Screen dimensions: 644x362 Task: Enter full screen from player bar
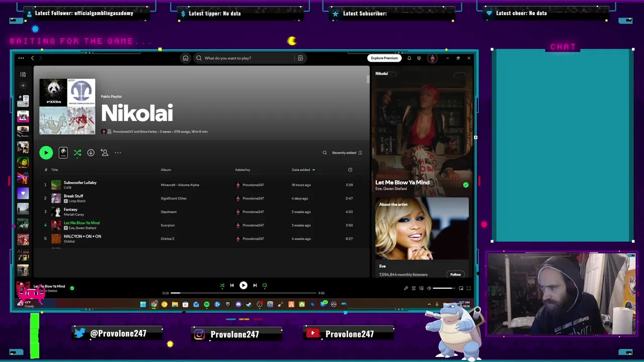pyautogui.click(x=468, y=288)
